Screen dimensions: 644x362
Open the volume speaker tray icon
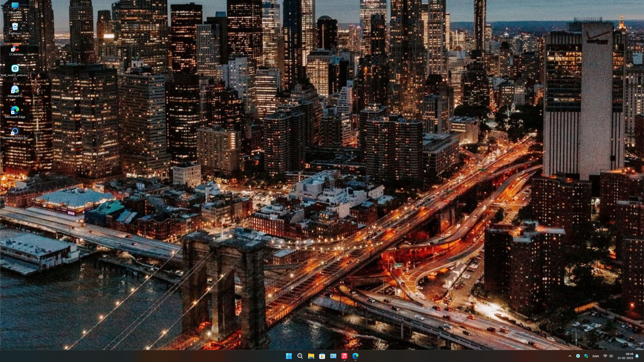coord(611,356)
